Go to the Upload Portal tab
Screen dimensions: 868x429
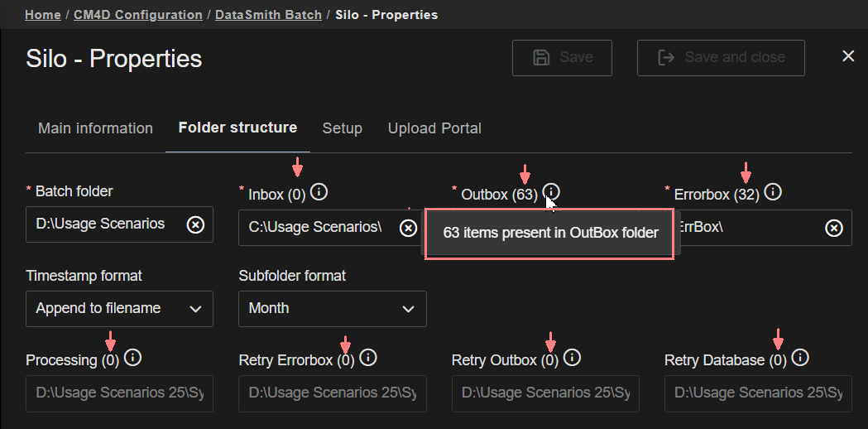tap(434, 128)
